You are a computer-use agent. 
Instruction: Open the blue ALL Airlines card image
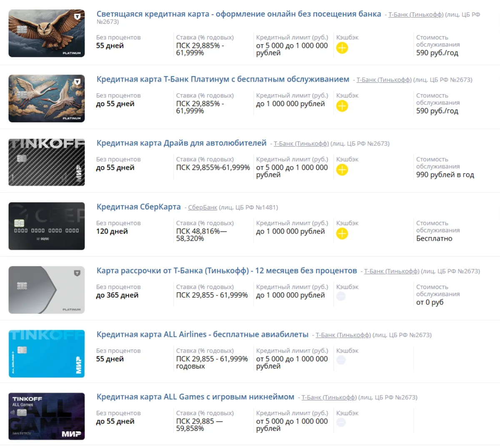47,353
